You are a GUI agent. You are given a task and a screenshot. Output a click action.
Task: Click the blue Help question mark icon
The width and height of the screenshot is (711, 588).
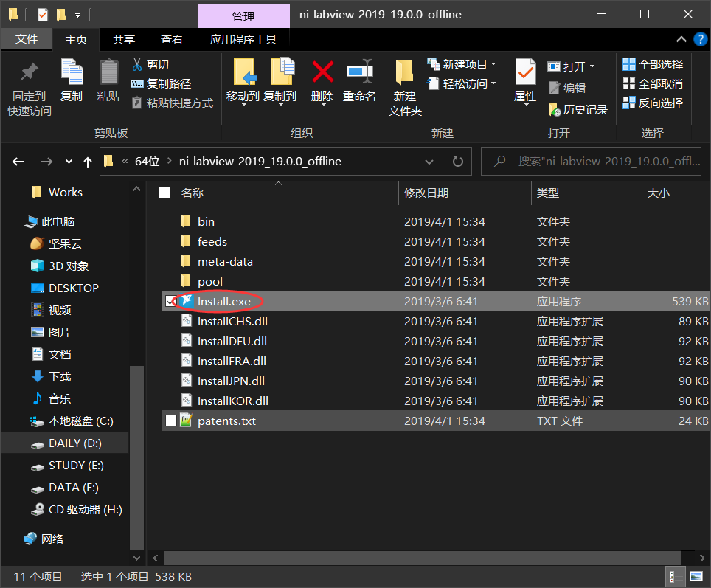(x=701, y=40)
